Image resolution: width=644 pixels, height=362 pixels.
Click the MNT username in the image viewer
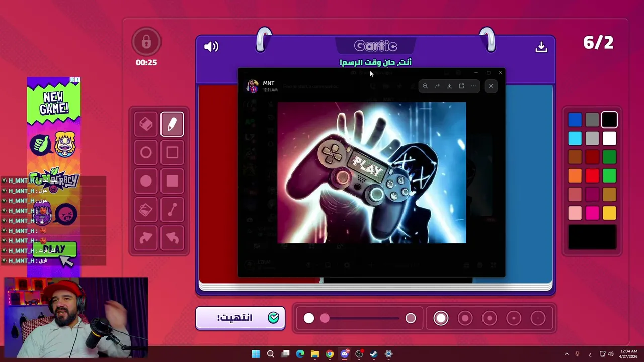(269, 83)
